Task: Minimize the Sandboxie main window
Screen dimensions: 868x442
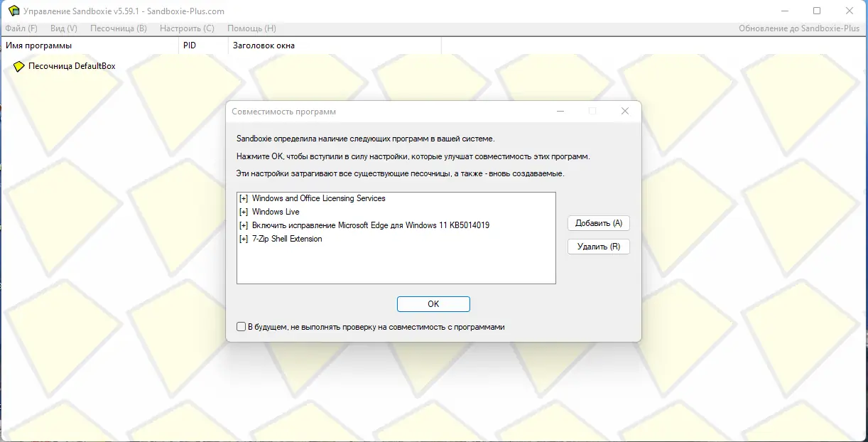Action: coord(785,11)
